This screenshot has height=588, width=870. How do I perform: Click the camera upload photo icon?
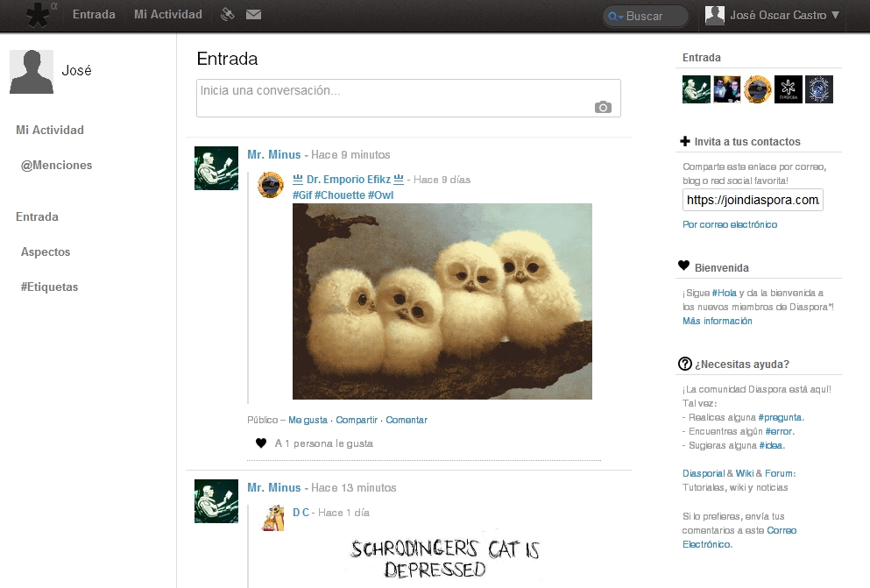tap(603, 107)
